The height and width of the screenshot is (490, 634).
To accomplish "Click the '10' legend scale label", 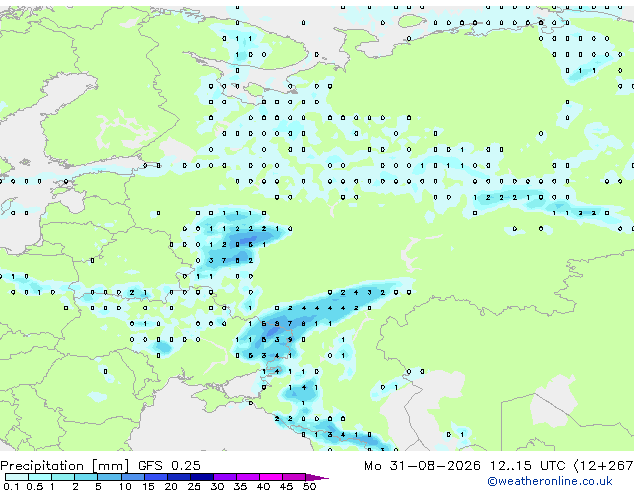I will click(x=125, y=486).
